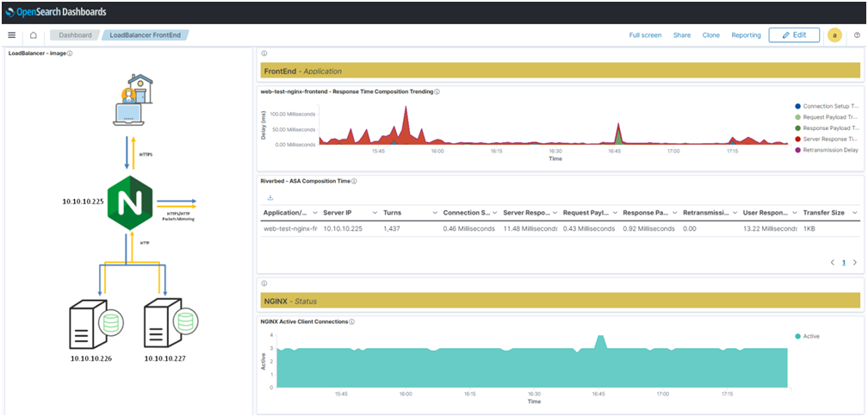
Task: Open Application column header dropdown
Action: pos(315,213)
